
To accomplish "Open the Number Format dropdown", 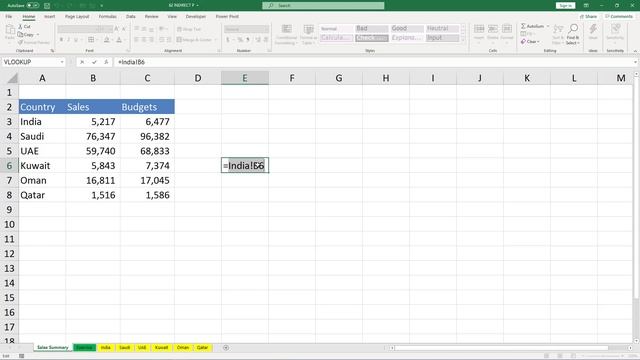I will click(x=267, y=29).
